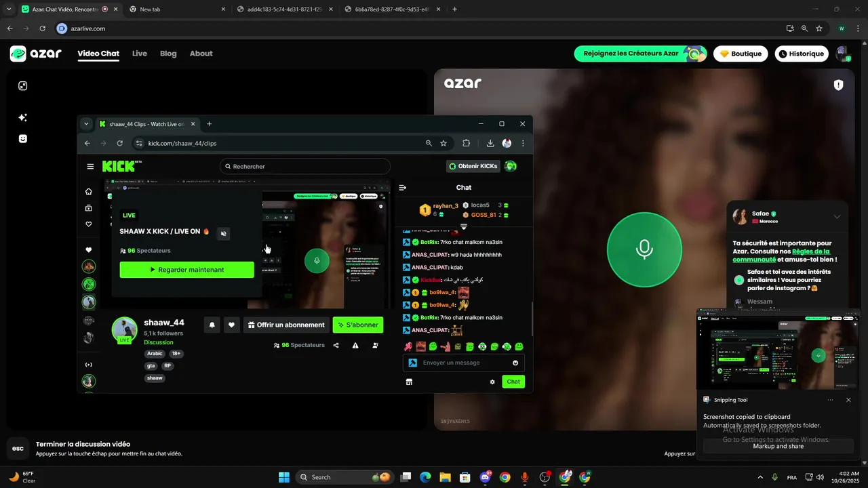Click S'abonner button
This screenshot has width=868, height=488.
tap(358, 325)
